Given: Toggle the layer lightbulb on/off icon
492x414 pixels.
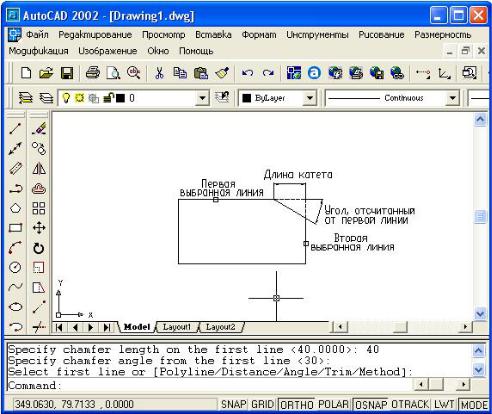Looking at the screenshot, I should point(67,98).
